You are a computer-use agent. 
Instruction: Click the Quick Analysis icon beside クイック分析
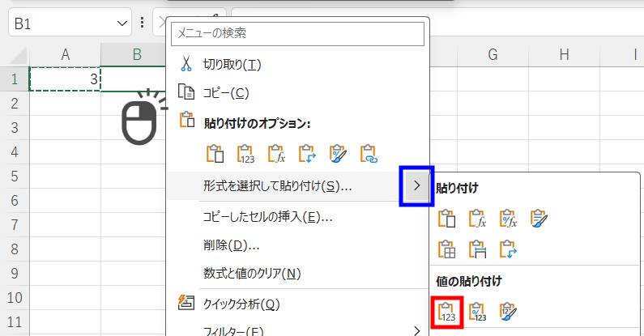click(186, 302)
